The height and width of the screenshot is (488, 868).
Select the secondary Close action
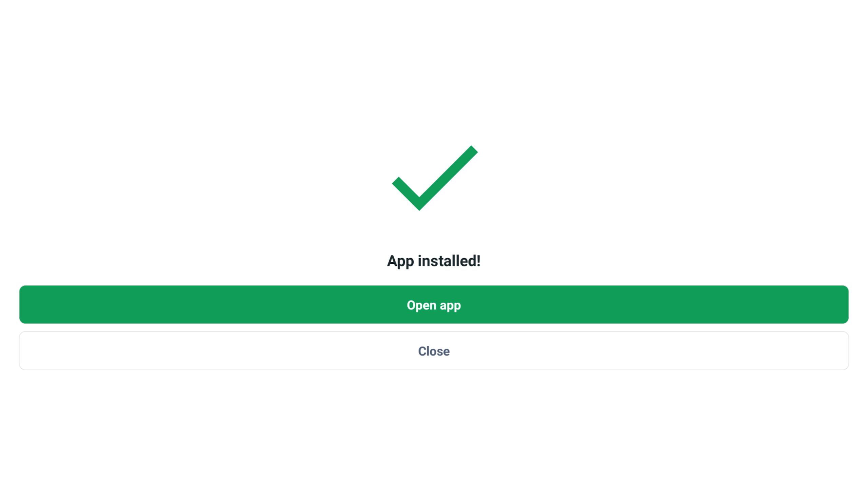(x=434, y=351)
